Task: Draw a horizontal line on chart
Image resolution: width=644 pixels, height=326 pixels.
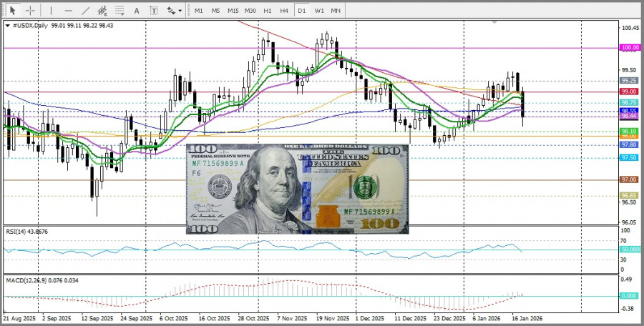Action: 69,11
